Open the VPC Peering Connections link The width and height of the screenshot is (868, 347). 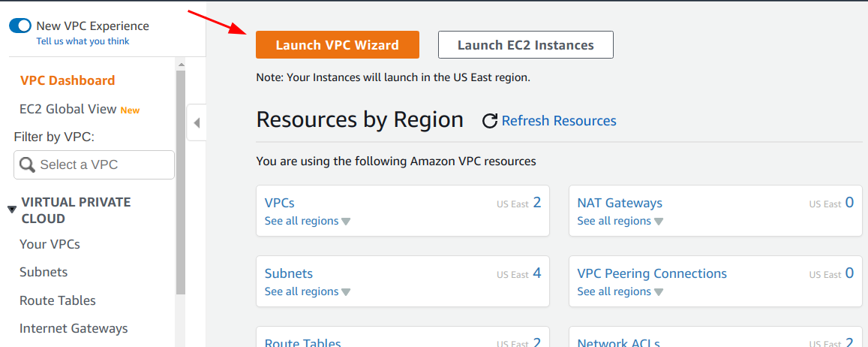tap(652, 273)
